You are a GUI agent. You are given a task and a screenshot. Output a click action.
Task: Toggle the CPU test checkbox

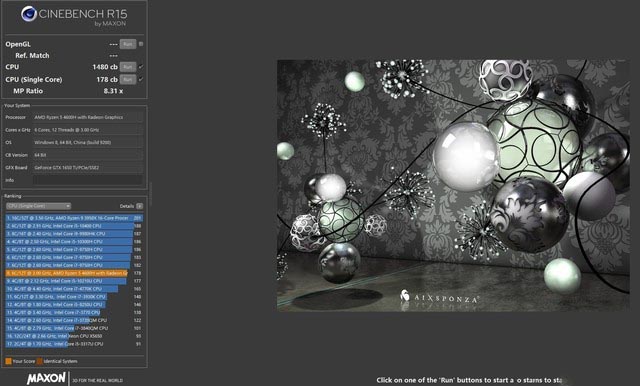coord(141,67)
